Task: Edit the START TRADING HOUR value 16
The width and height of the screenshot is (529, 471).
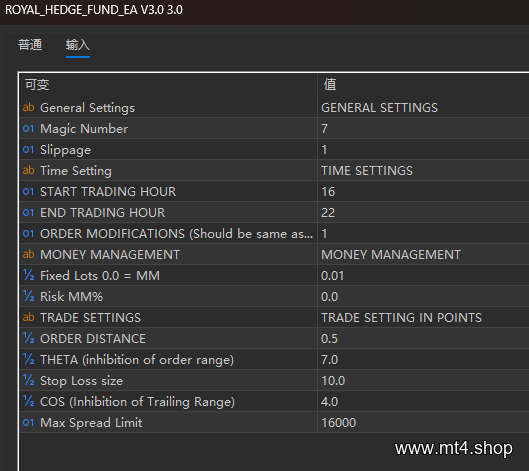Action: tap(423, 192)
